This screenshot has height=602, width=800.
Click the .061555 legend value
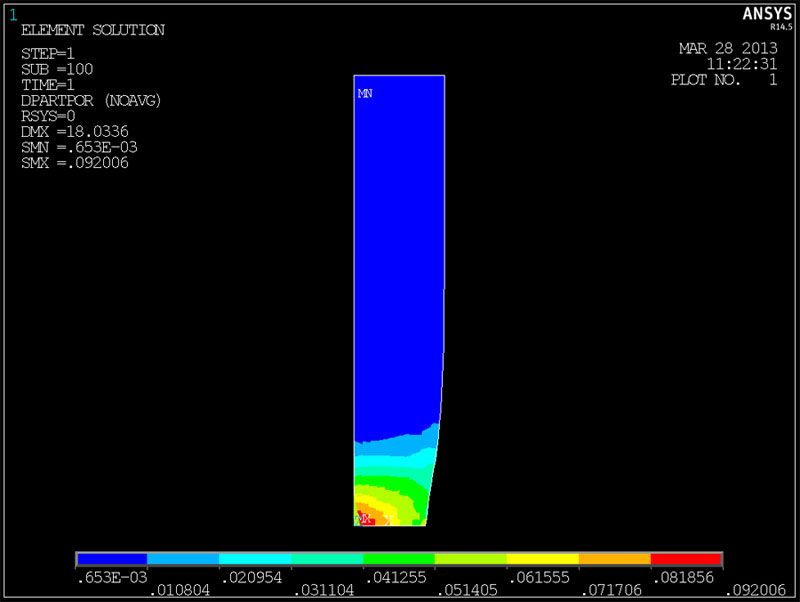point(539,578)
